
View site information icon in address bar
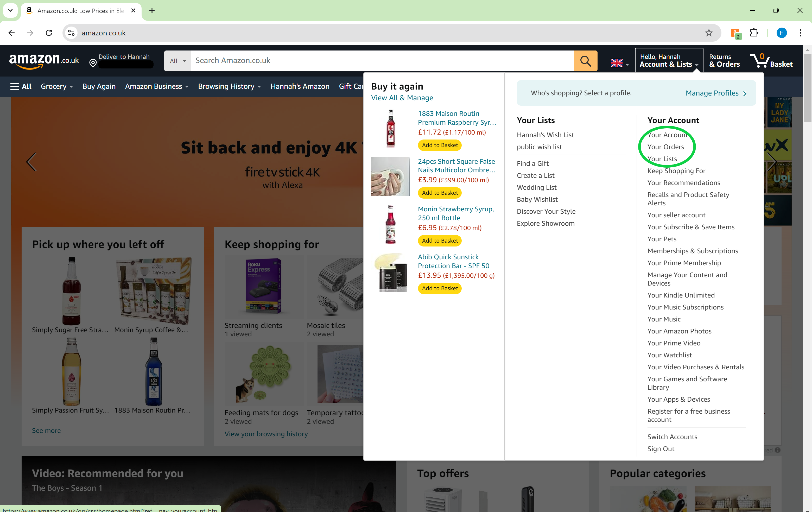71,33
